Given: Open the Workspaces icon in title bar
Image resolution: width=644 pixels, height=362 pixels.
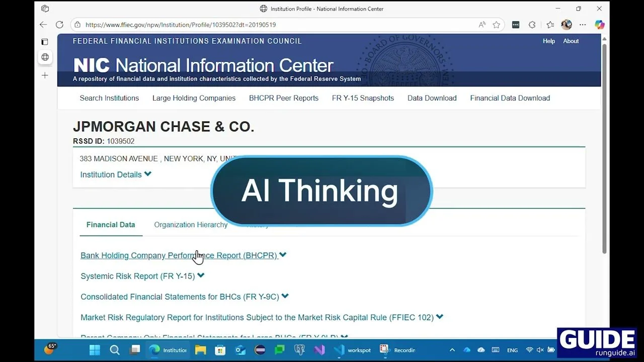Looking at the screenshot, I should tap(45, 9).
